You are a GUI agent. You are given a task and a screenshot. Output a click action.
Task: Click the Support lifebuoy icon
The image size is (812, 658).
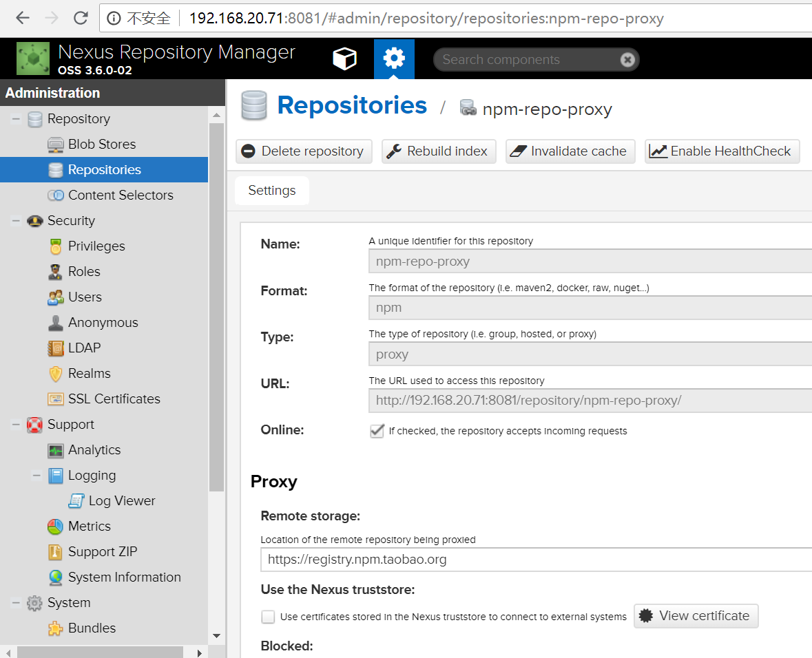[x=34, y=425]
